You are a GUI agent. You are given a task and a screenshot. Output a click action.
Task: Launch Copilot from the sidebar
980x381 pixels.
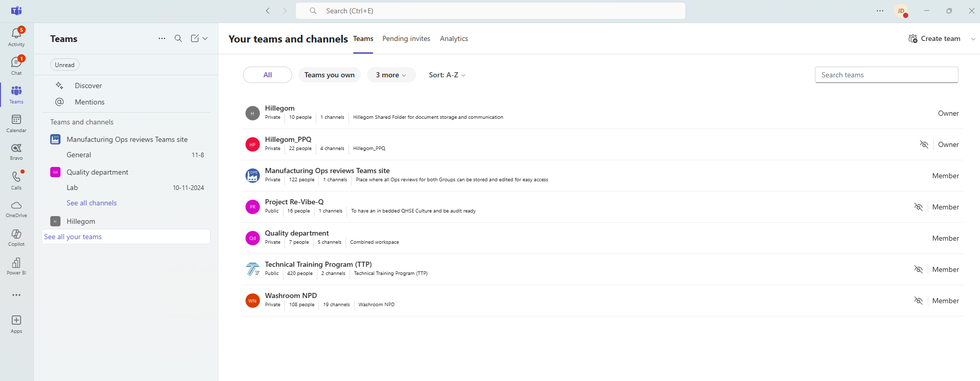(x=16, y=238)
